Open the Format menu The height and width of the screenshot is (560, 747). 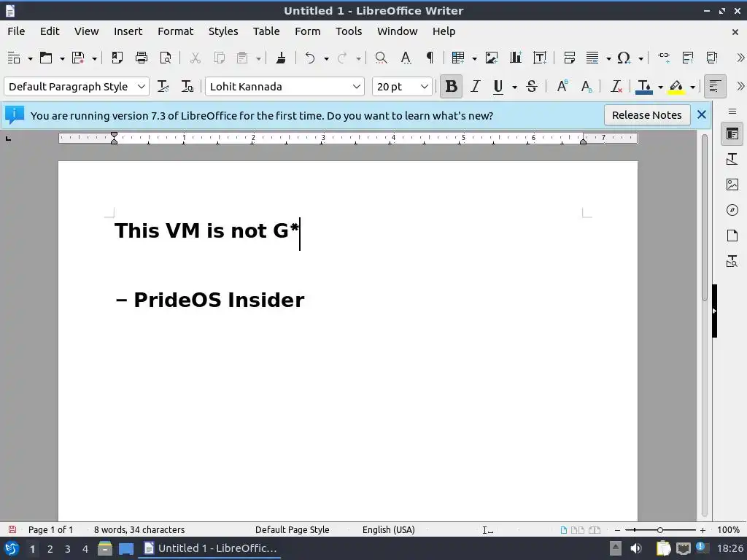175,31
